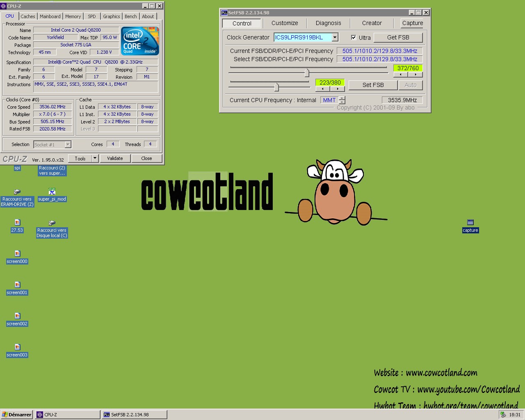Click the 18:31 taskbar clock
The image size is (525, 420).
click(515, 415)
